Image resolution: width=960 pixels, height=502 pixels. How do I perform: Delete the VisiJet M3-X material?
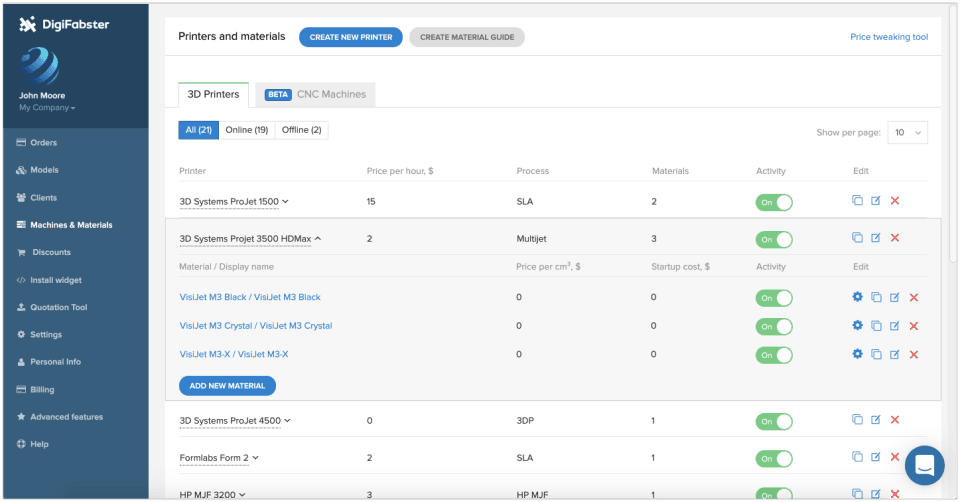point(913,354)
